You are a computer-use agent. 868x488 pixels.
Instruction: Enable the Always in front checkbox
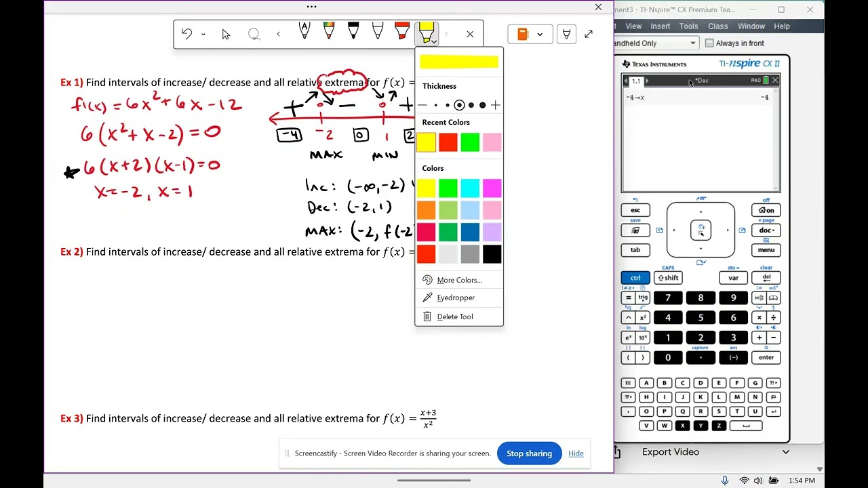[x=709, y=43]
